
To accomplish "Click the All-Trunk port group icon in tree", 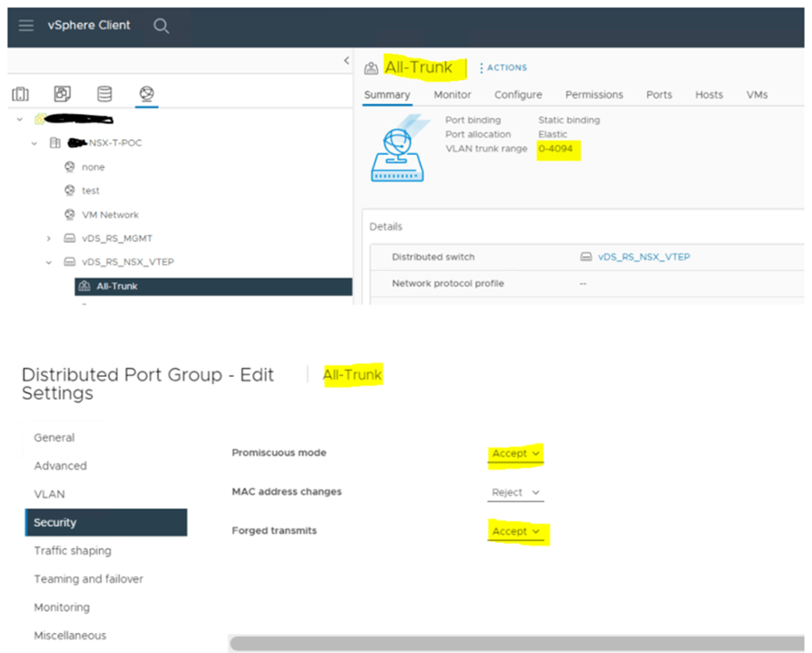I will tap(85, 286).
